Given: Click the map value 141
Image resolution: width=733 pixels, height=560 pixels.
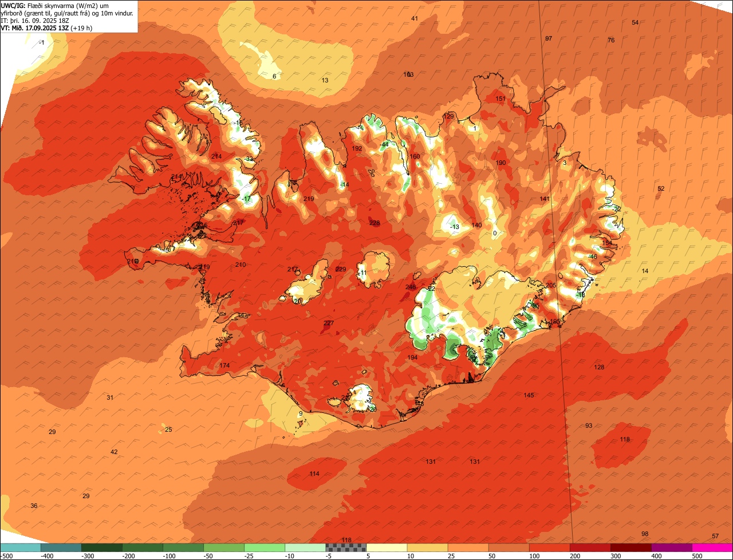Looking at the screenshot, I should [545, 199].
